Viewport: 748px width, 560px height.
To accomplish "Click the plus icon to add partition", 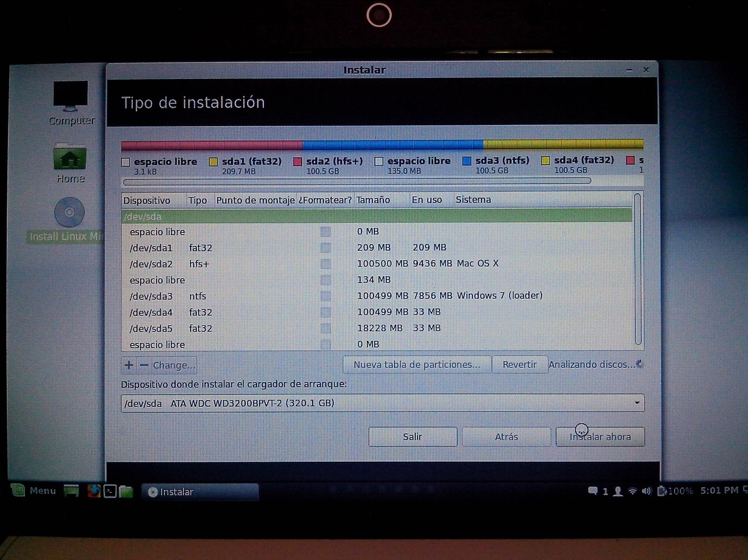I will click(129, 365).
